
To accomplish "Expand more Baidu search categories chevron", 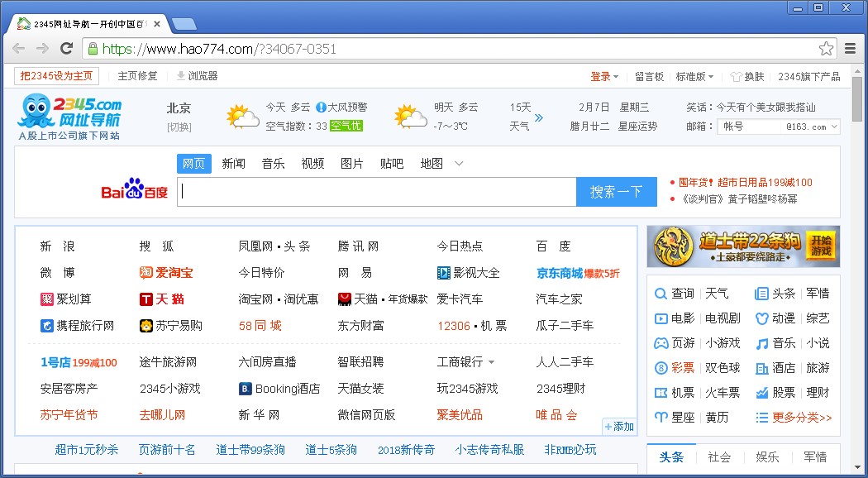I will pyautogui.click(x=459, y=164).
